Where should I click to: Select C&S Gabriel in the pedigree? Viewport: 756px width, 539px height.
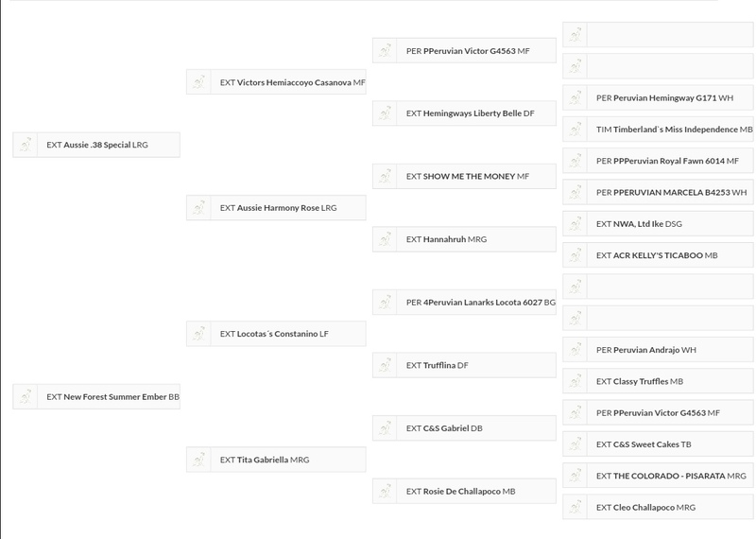(445, 428)
